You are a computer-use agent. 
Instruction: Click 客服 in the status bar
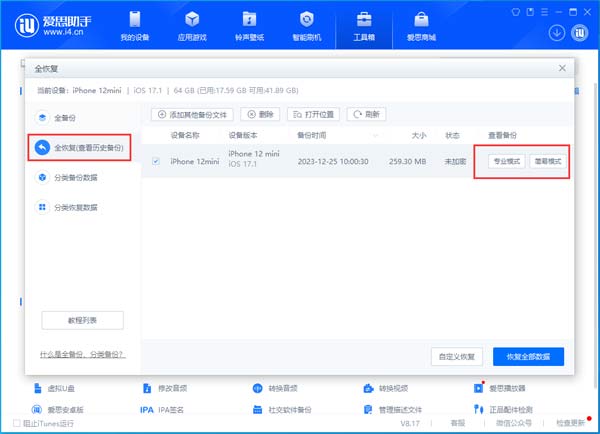[x=458, y=423]
